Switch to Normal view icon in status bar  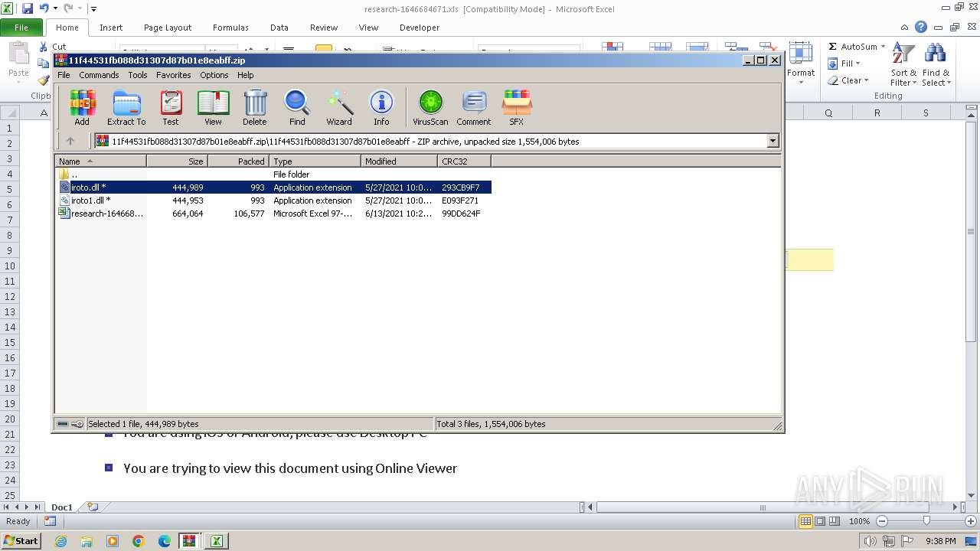point(805,521)
